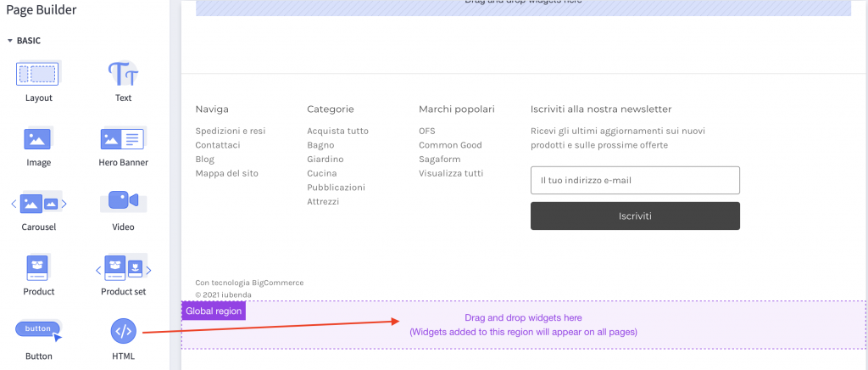This screenshot has width=868, height=370.
Task: Select the Carousel widget icon
Action: click(x=38, y=203)
